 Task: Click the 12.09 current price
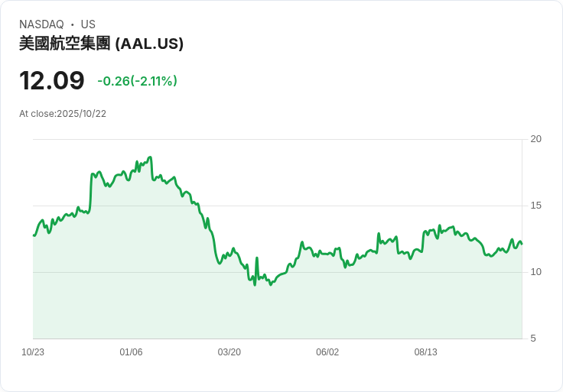51,81
